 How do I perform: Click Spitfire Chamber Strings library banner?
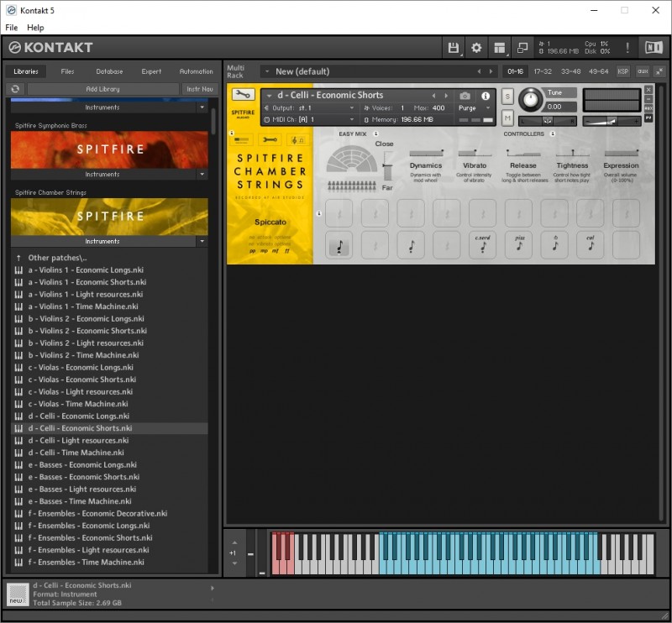point(109,217)
